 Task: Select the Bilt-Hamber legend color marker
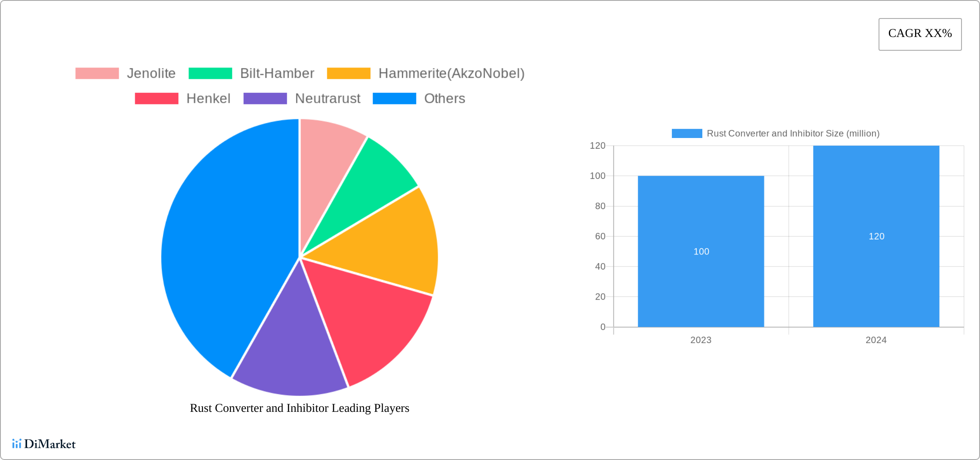pos(210,73)
